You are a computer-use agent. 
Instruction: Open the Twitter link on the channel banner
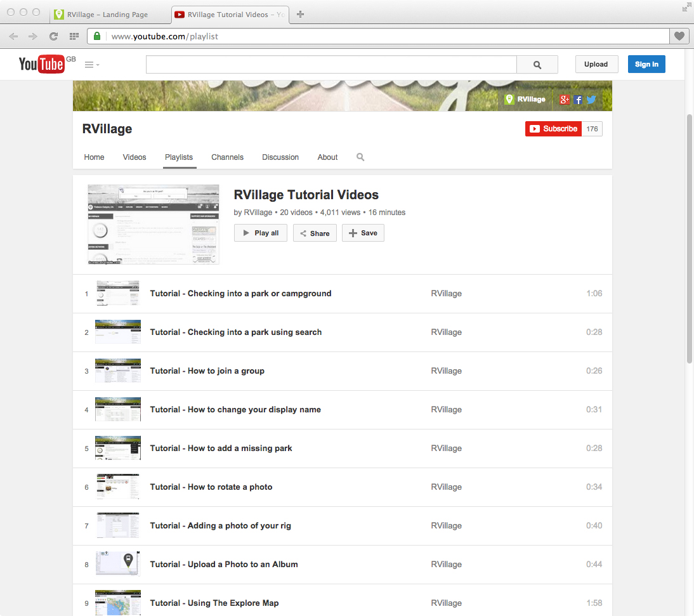pyautogui.click(x=591, y=100)
